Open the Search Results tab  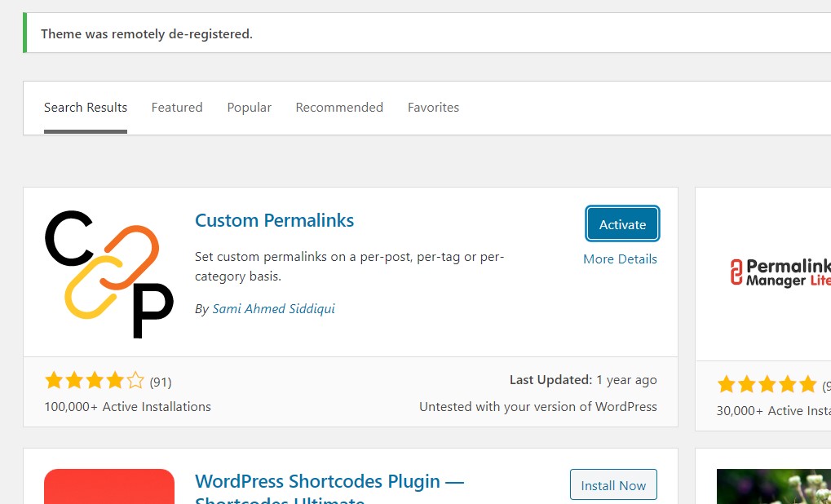pos(86,108)
